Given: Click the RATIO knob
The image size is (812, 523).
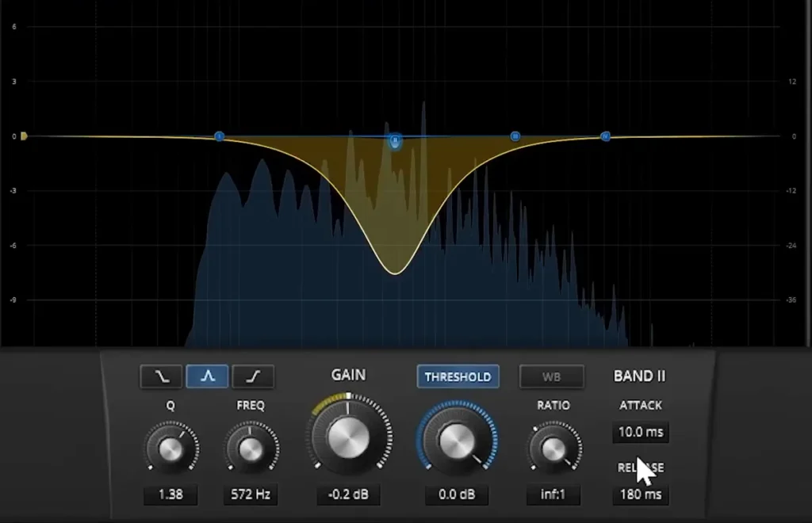Looking at the screenshot, I should tap(553, 449).
